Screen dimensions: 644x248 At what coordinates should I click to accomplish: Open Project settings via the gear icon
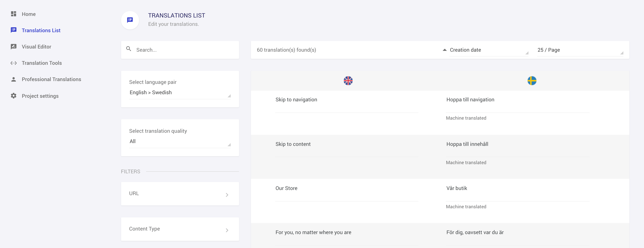pos(13,96)
